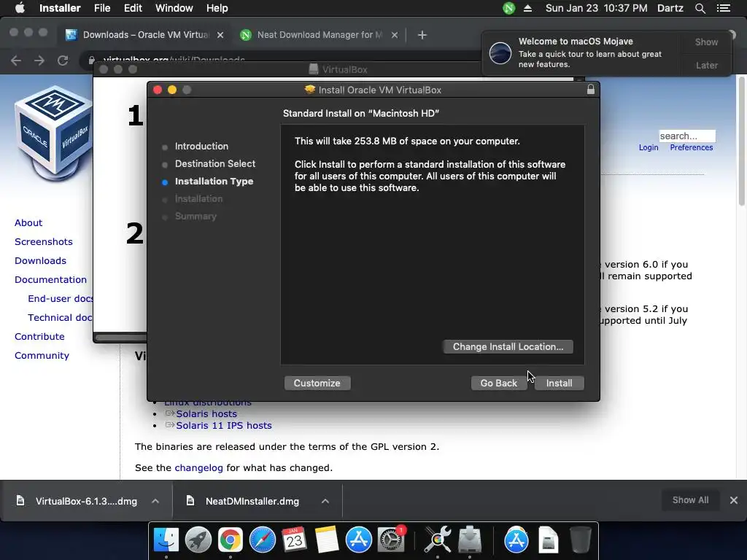Click the browser back arrow
This screenshot has width=747, height=560.
point(16,61)
